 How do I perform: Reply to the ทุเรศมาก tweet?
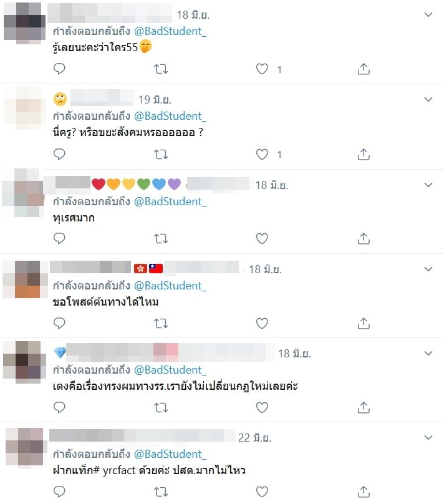[x=59, y=238]
